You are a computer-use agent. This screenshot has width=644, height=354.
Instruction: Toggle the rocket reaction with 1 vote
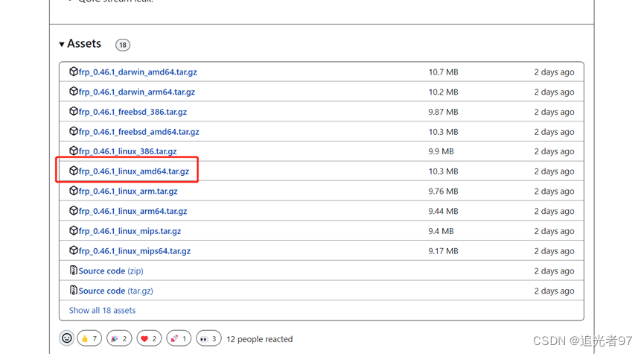pyautogui.click(x=179, y=338)
